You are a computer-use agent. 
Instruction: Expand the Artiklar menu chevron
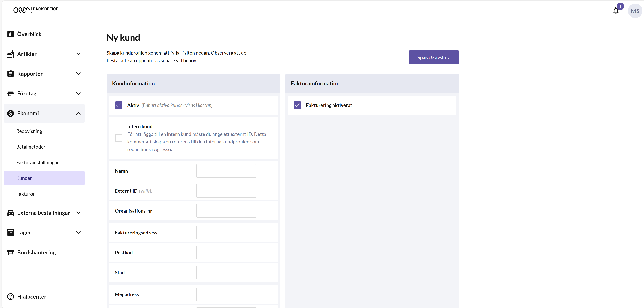pyautogui.click(x=78, y=54)
